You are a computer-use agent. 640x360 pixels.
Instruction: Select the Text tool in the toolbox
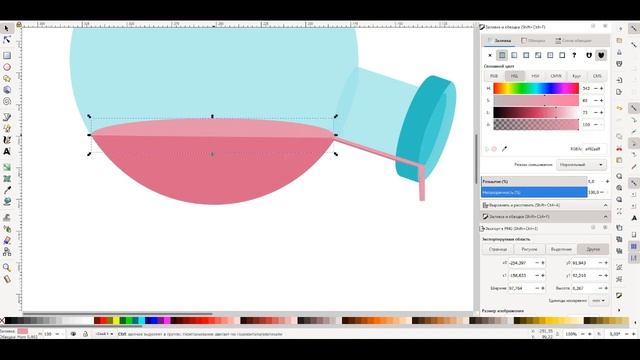(7, 151)
